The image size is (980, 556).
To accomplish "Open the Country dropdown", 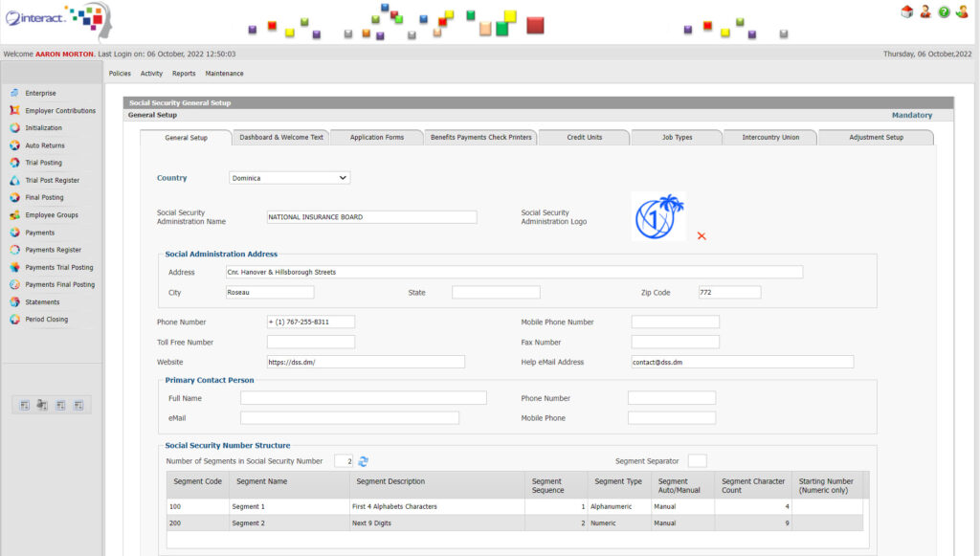I will (289, 178).
